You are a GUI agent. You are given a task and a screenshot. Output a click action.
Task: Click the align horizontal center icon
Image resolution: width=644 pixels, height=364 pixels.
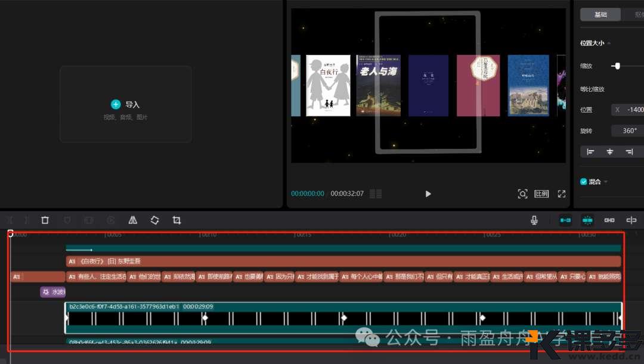click(609, 152)
